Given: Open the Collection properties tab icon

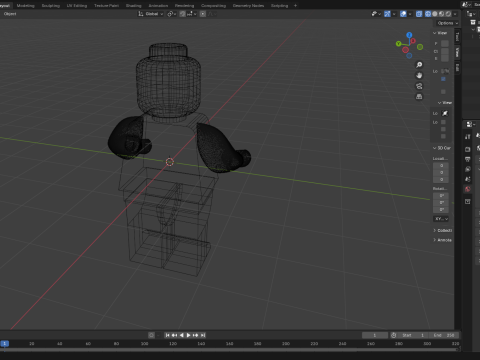Looking at the screenshot, I should 468,202.
